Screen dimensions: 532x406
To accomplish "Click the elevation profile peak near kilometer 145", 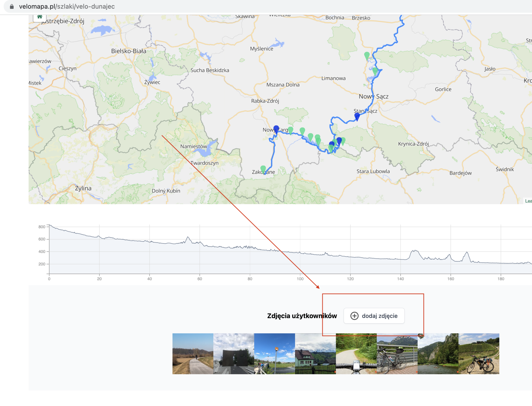I will click(414, 250).
